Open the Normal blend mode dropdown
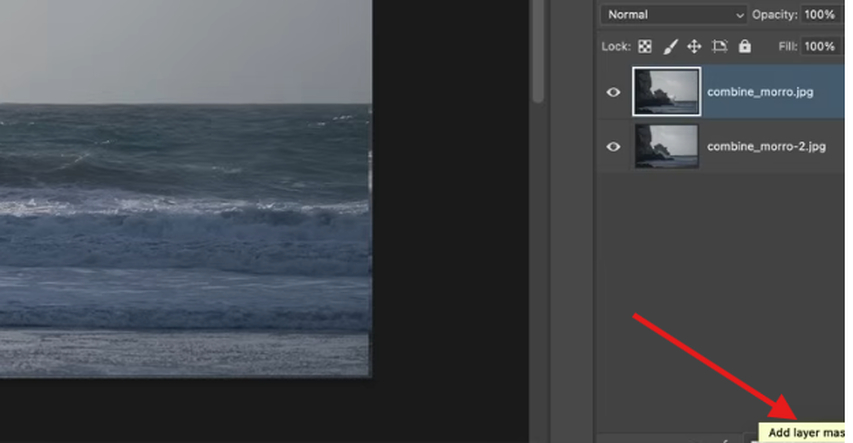 [x=673, y=15]
